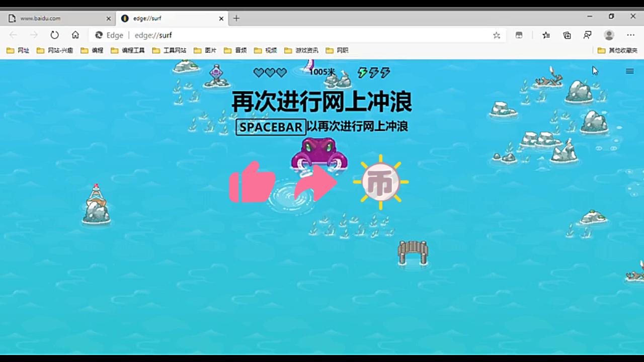Add current page to favorites star

click(496, 35)
